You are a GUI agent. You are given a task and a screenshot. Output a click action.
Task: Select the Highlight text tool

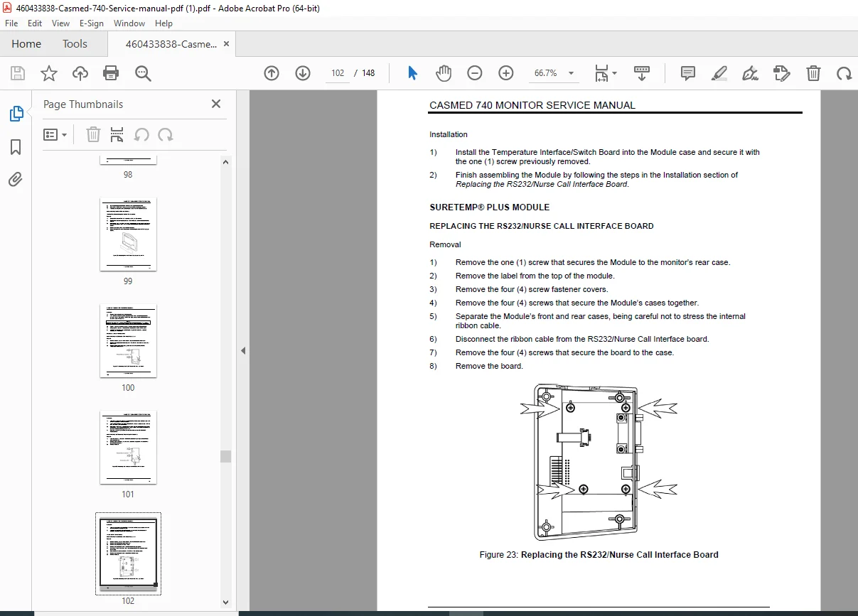[719, 73]
